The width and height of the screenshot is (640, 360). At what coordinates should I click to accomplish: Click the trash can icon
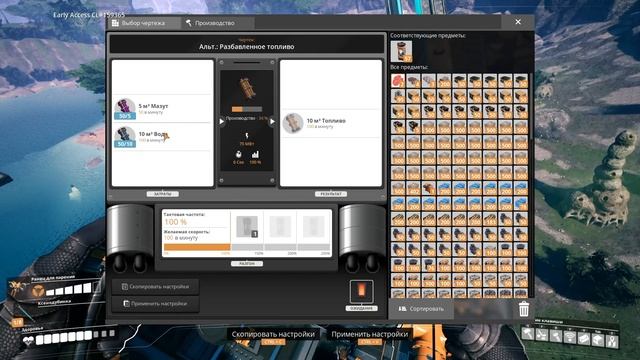[524, 309]
